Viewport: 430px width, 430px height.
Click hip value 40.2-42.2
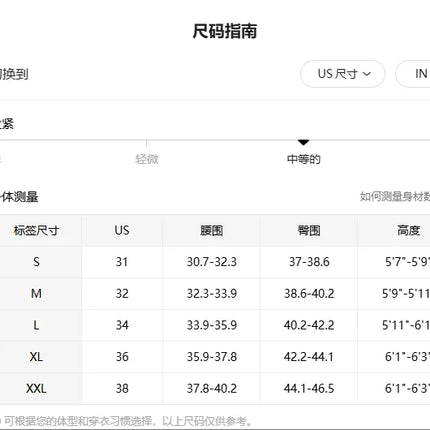coord(309,325)
